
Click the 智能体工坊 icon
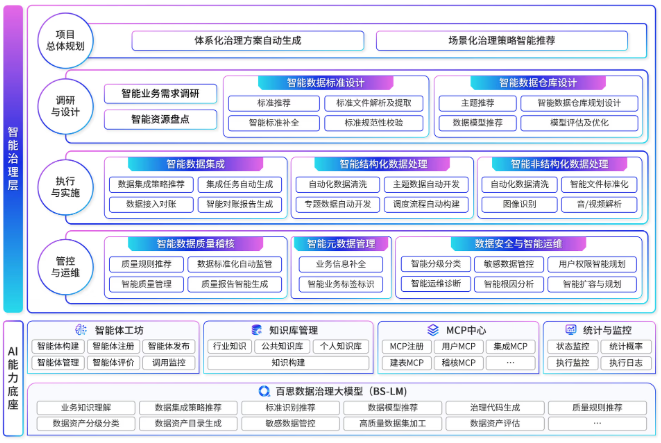81,330
